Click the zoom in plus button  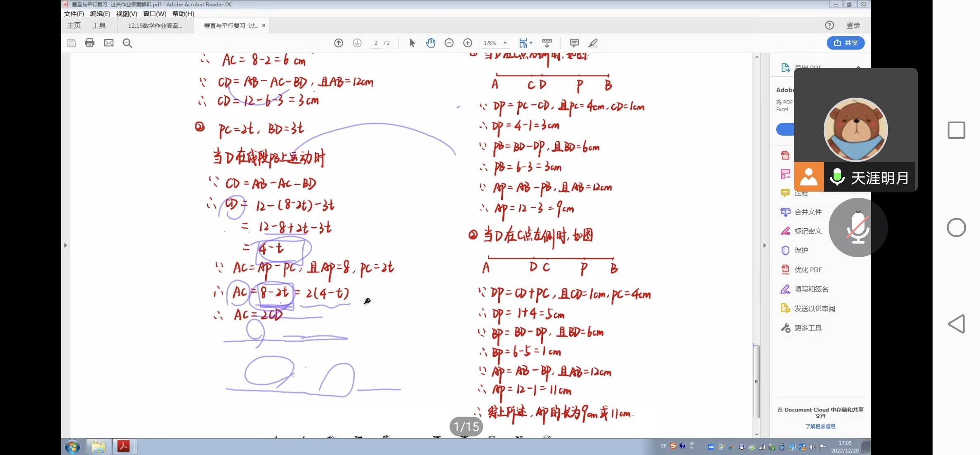pyautogui.click(x=468, y=43)
